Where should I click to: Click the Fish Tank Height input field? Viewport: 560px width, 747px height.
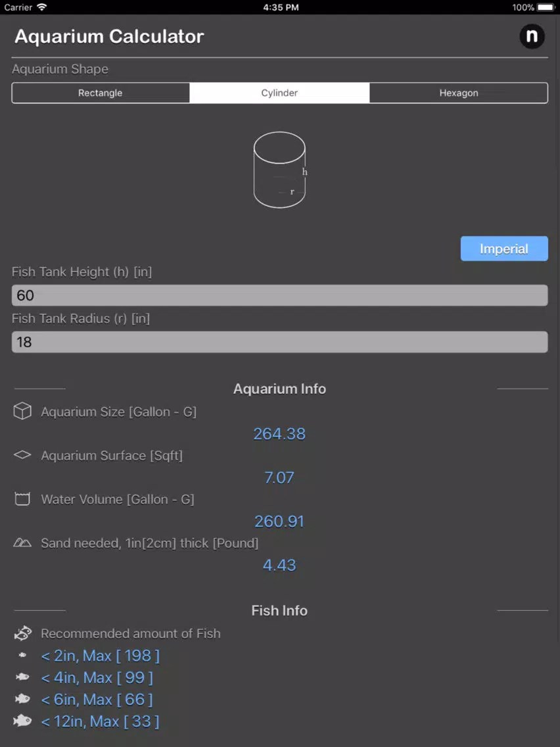click(x=279, y=295)
